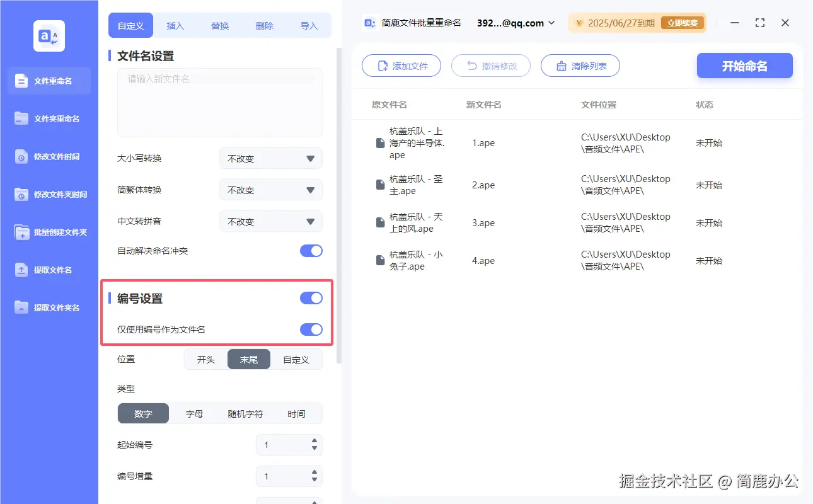Open the 插入 tab

click(x=175, y=25)
